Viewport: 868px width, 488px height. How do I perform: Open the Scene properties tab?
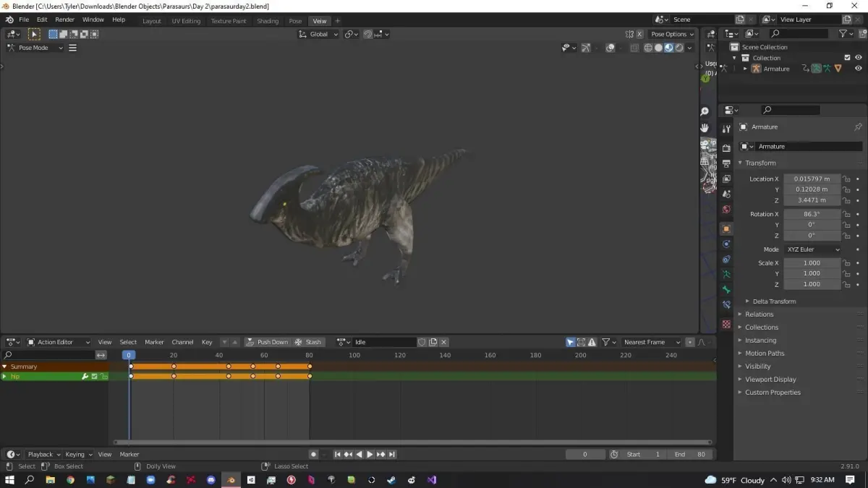coord(726,194)
